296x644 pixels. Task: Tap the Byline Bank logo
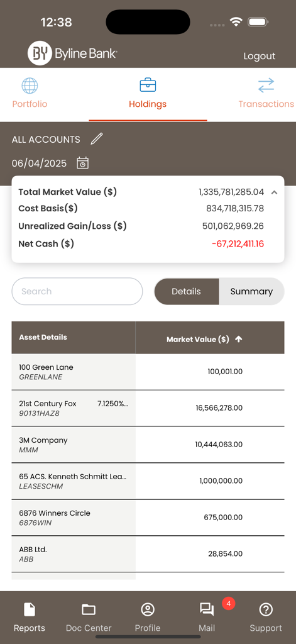[x=73, y=53]
